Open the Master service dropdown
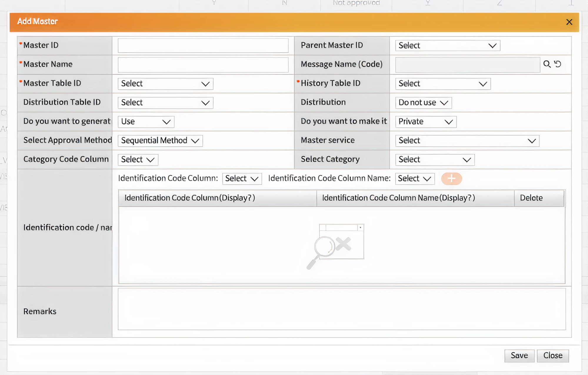The height and width of the screenshot is (375, 588). [x=467, y=140]
